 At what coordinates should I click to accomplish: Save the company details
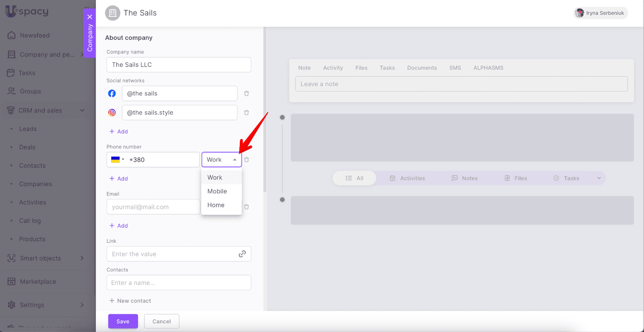(123, 322)
